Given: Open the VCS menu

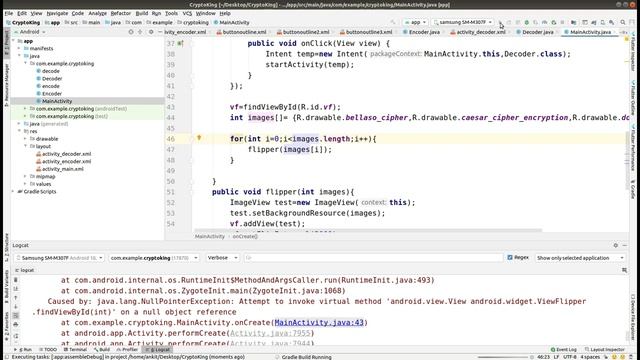Looking at the screenshot, I should point(187,13).
